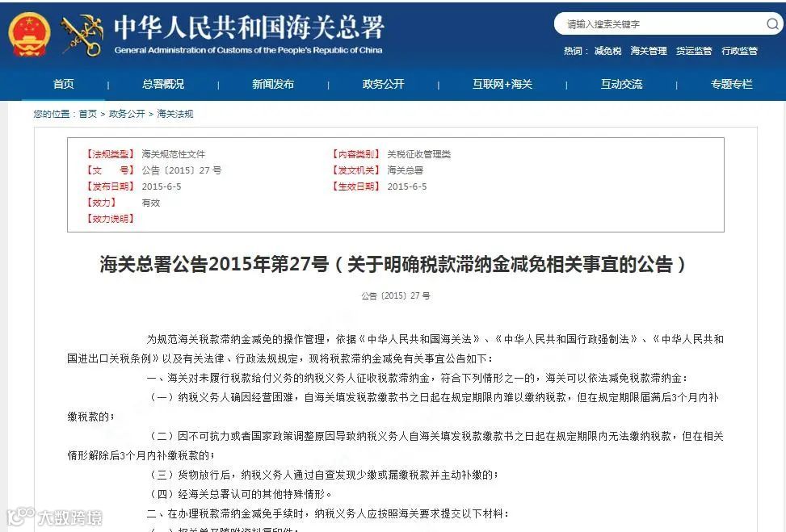Open the 首页 navigation item
The image size is (786, 532).
click(63, 84)
